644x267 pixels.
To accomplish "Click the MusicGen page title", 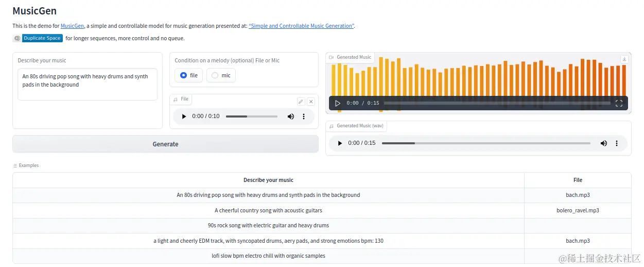I will tap(34, 11).
